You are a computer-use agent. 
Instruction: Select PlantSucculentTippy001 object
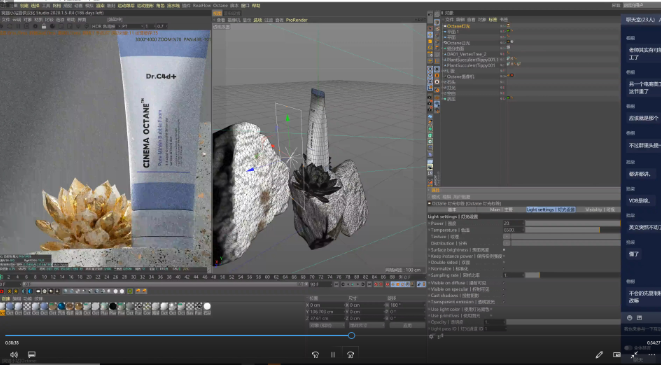click(x=470, y=65)
